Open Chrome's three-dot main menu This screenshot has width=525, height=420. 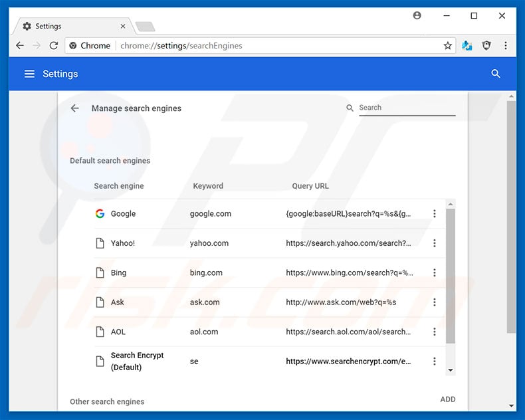(x=506, y=46)
